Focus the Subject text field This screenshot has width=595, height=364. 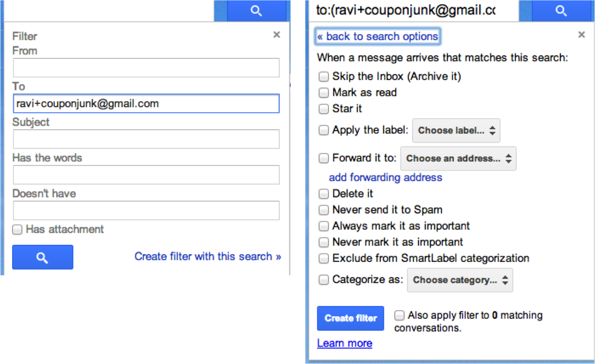click(x=146, y=139)
